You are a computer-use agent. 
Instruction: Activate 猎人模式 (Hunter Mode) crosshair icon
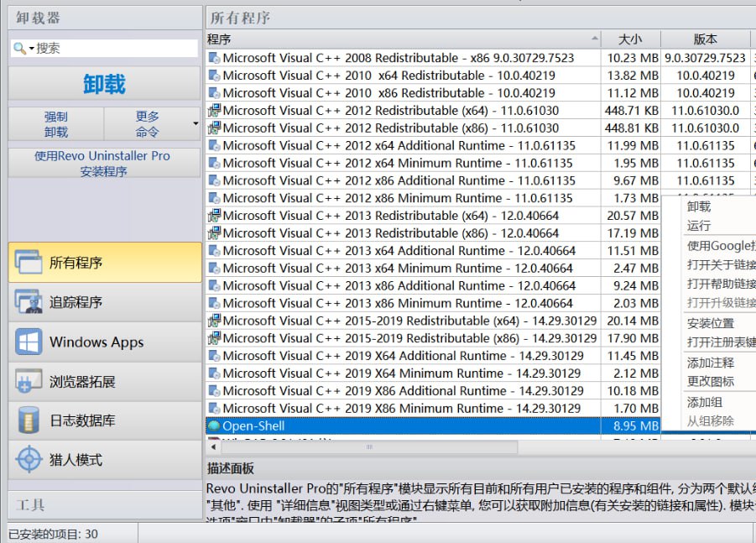tap(29, 460)
